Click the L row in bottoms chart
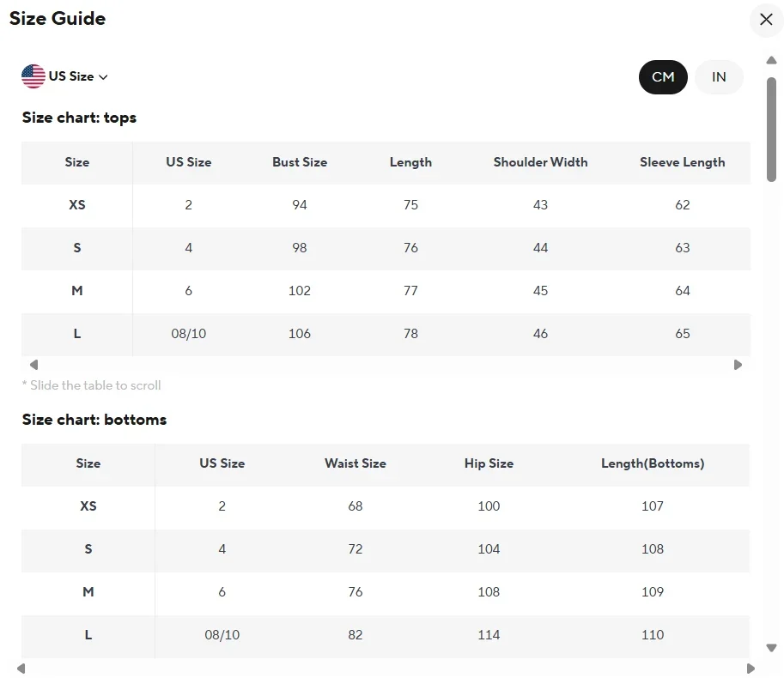784x678 pixels. [x=88, y=635]
